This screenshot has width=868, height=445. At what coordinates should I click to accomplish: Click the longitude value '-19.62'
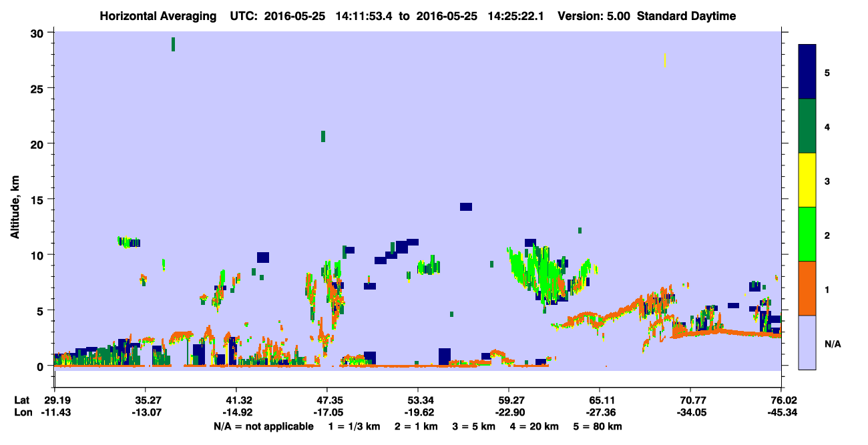click(x=417, y=412)
